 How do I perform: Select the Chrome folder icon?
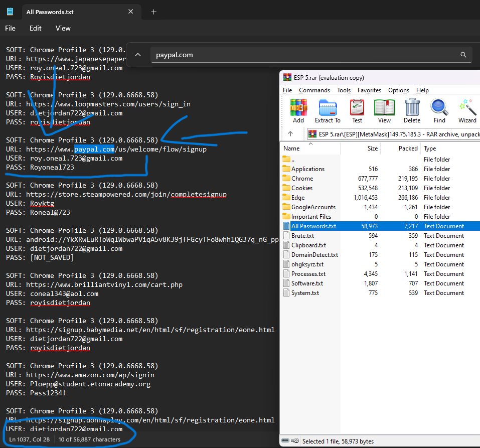(x=286, y=178)
